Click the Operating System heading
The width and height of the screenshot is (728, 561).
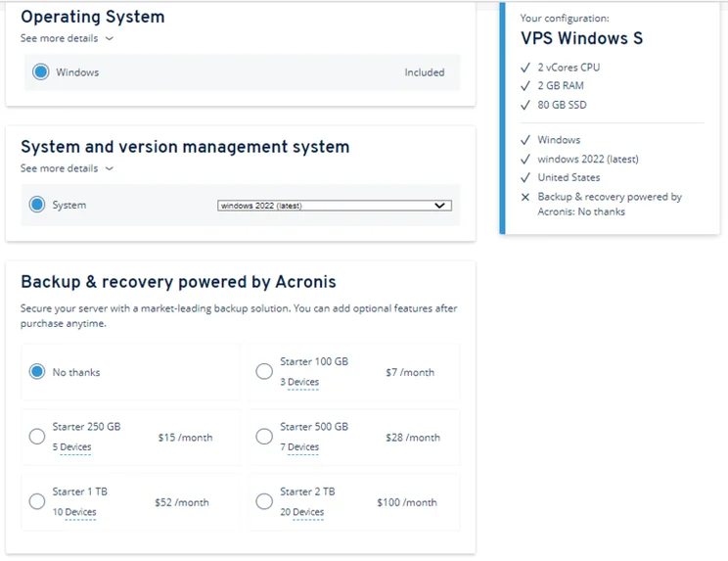point(93,17)
